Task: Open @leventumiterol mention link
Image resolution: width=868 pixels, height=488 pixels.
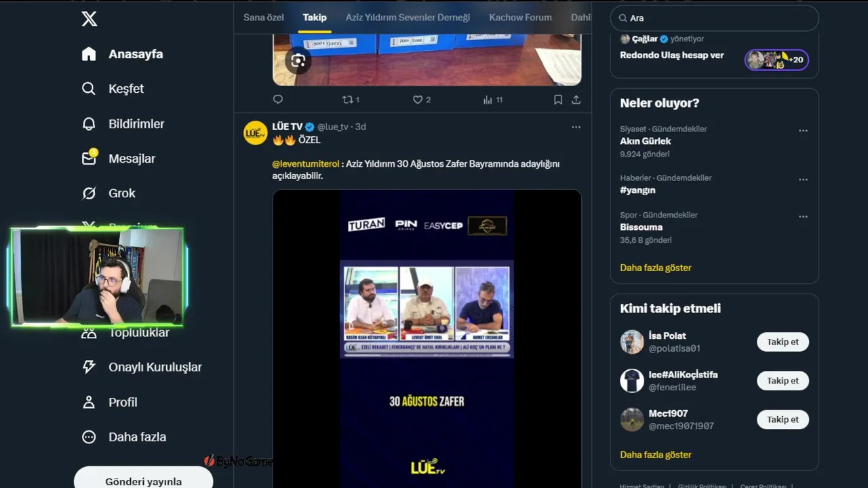Action: pyautogui.click(x=306, y=164)
